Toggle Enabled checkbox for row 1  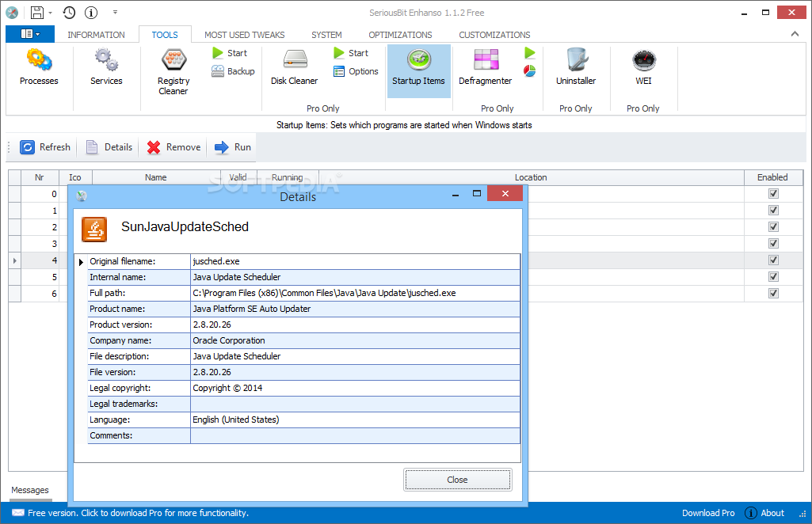[x=773, y=210]
